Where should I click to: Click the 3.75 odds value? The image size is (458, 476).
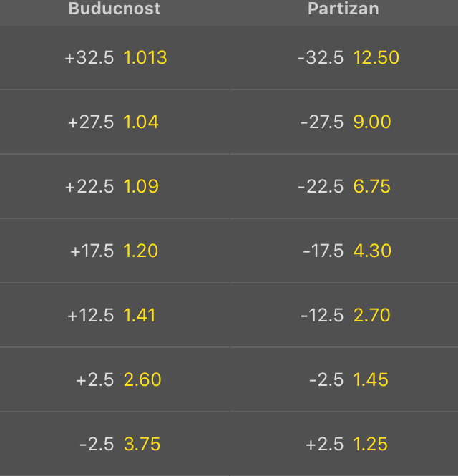click(x=142, y=445)
